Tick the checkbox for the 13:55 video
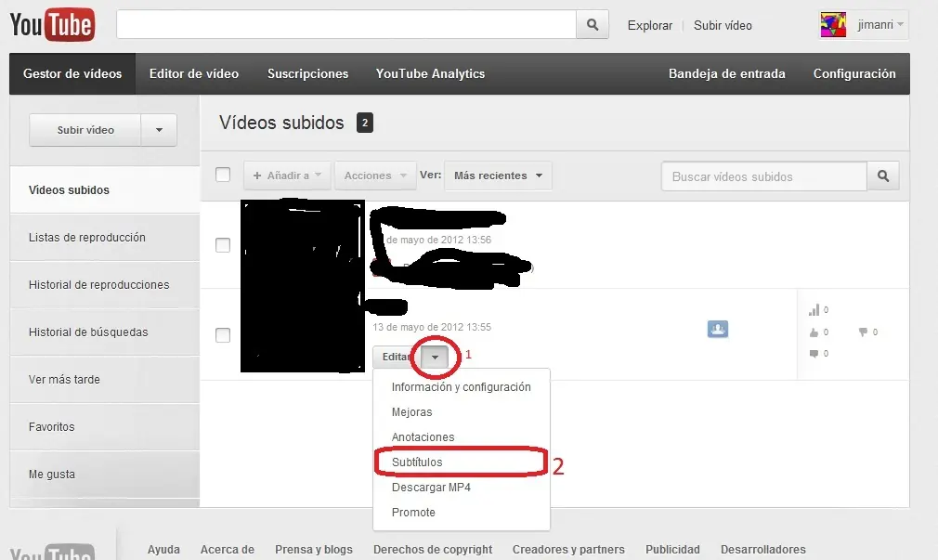Screen dimensions: 938x560 pos(223,335)
